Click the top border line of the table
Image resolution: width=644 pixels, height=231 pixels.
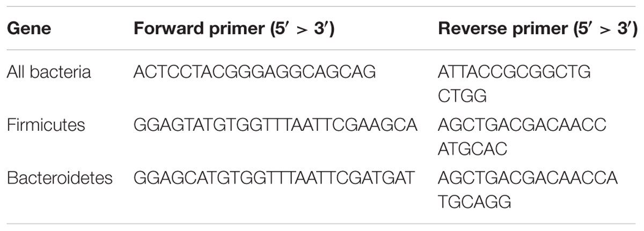(x=322, y=6)
